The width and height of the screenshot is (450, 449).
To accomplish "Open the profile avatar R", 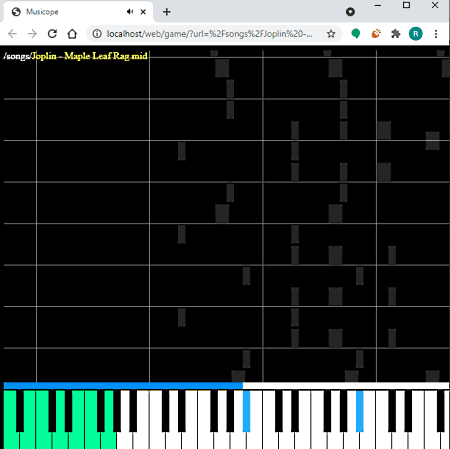I will (x=416, y=34).
